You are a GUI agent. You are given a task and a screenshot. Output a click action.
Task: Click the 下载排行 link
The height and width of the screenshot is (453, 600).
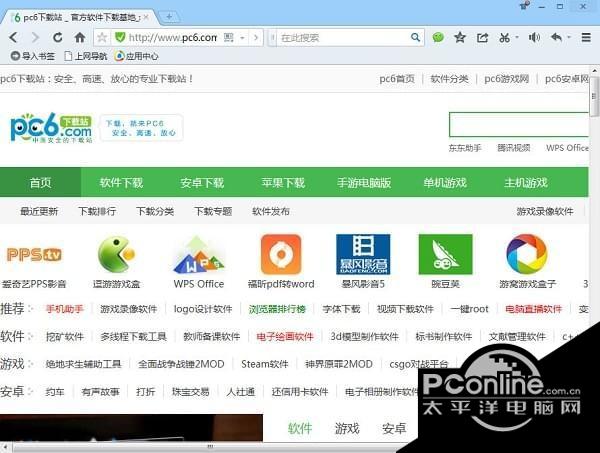pyautogui.click(x=97, y=211)
